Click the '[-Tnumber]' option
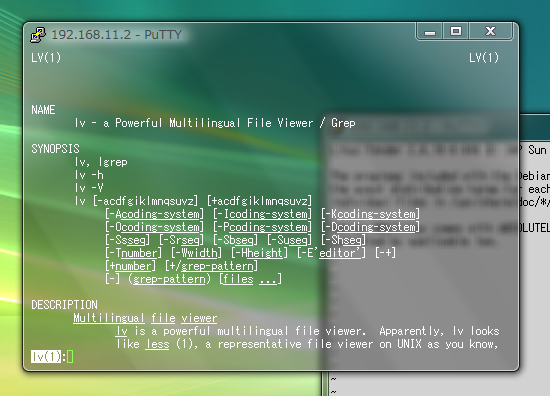This screenshot has width=550, height=396. pos(133,253)
